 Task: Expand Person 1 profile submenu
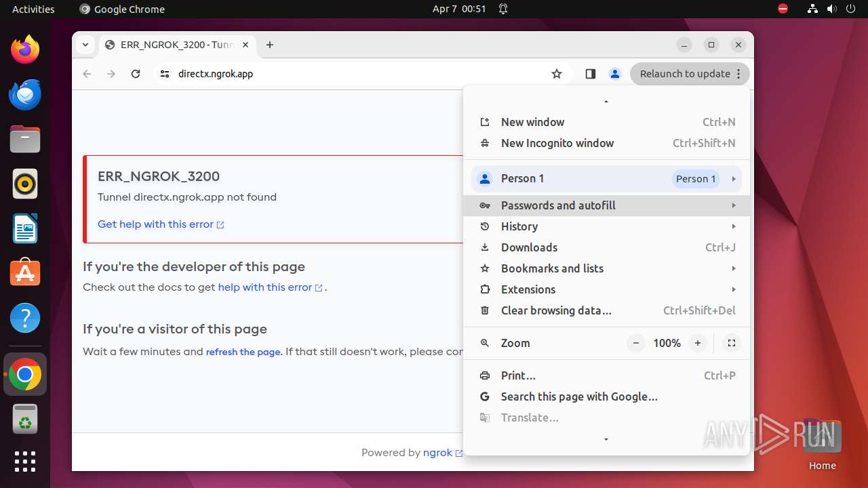(607, 179)
